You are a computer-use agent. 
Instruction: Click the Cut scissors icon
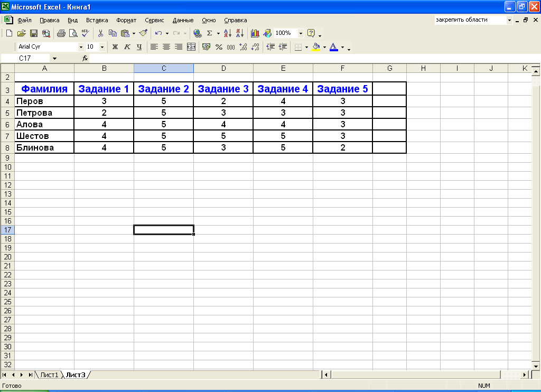click(x=100, y=33)
